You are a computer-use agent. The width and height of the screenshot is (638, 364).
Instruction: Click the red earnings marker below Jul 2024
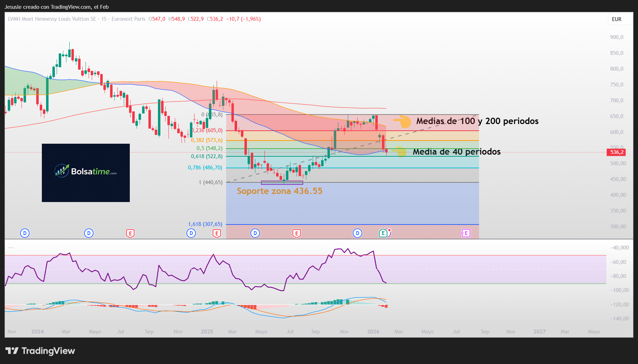click(x=130, y=233)
